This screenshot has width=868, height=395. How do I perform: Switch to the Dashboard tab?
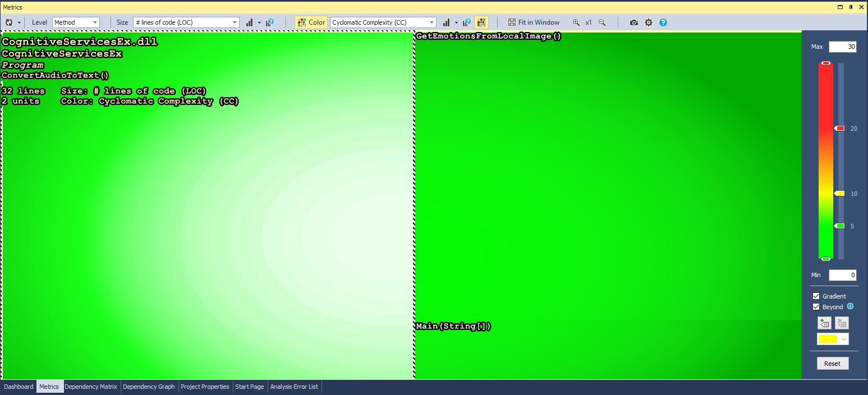click(19, 387)
